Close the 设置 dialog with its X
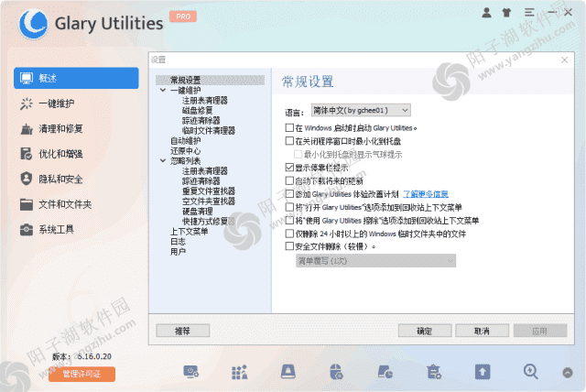 click(x=564, y=60)
